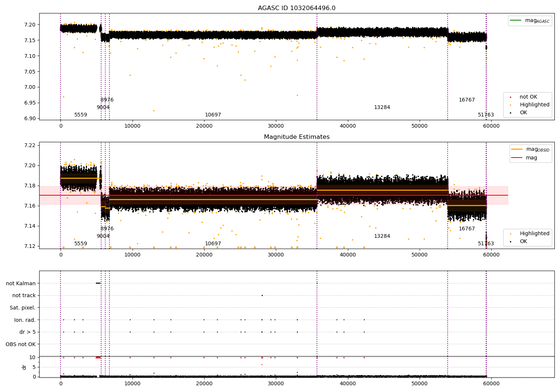Screen dimensions: 560x392
Task: Click OBSID label "16767" in the top plot
Action: pyautogui.click(x=467, y=100)
